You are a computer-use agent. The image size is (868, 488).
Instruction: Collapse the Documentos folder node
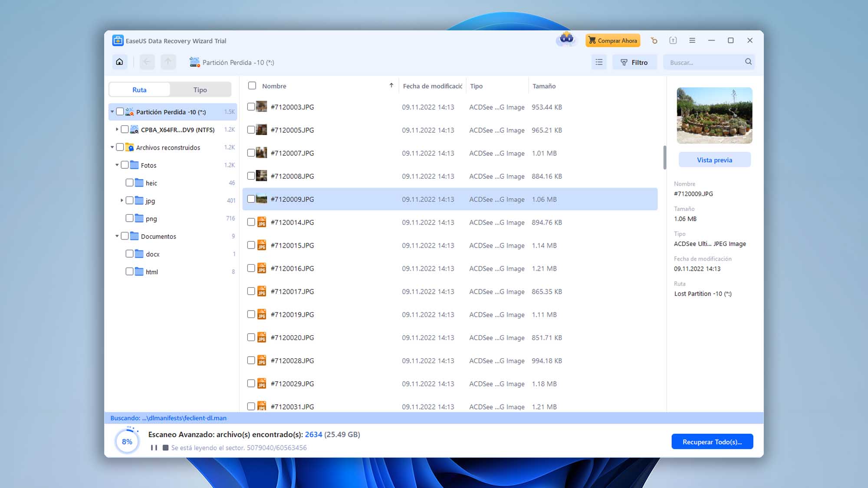click(x=117, y=236)
